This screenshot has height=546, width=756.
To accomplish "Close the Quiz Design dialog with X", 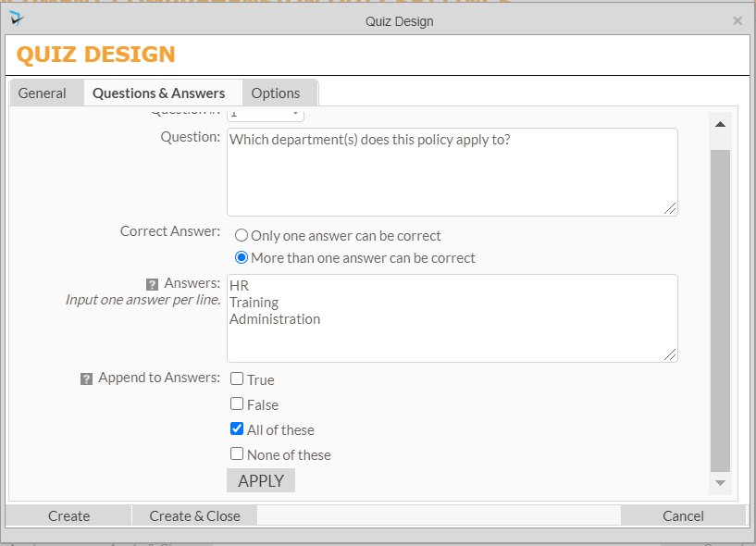I will [x=737, y=20].
